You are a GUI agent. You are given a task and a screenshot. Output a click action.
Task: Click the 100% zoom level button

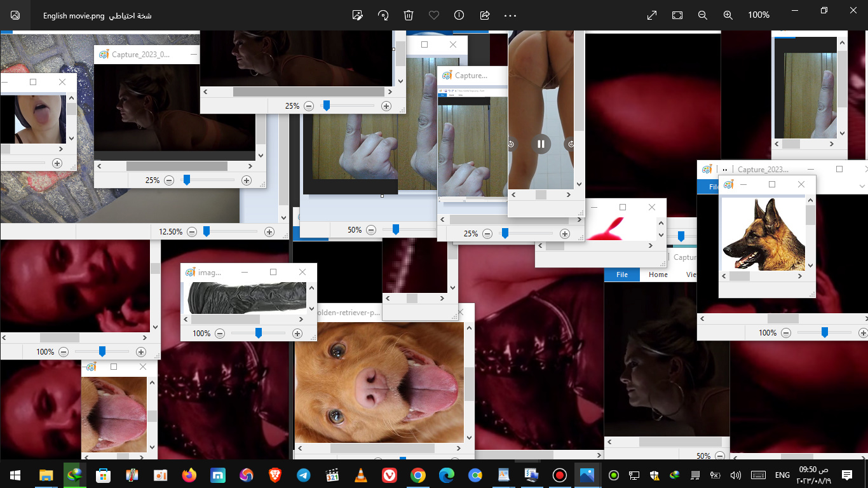coord(759,15)
